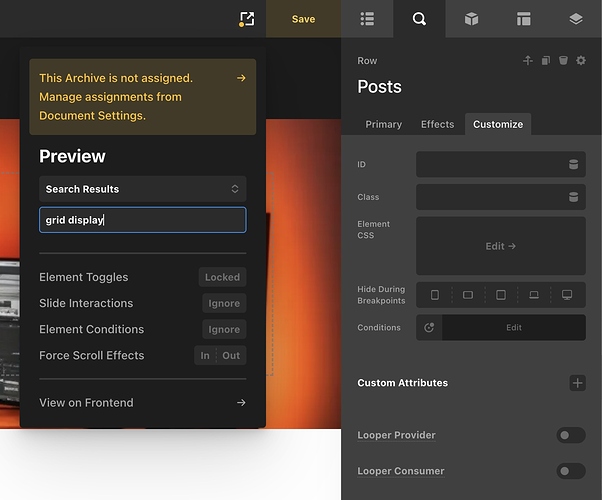Expand Element CSS editor via Edit arrow
The image size is (602, 500).
pos(500,246)
